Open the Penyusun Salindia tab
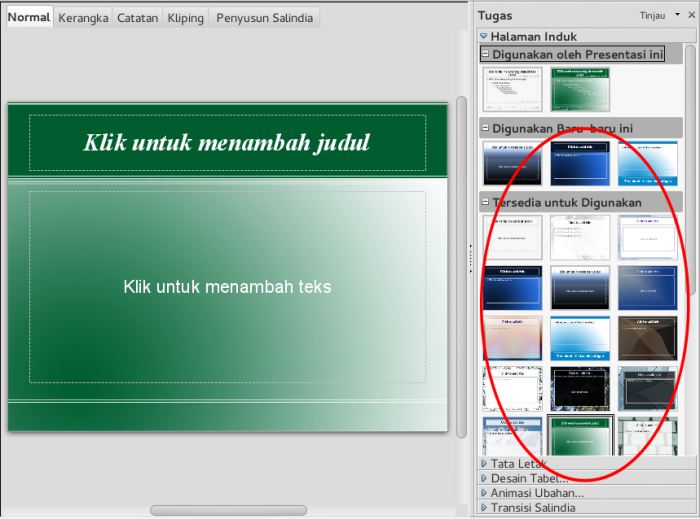This screenshot has height=519, width=700. [x=264, y=18]
